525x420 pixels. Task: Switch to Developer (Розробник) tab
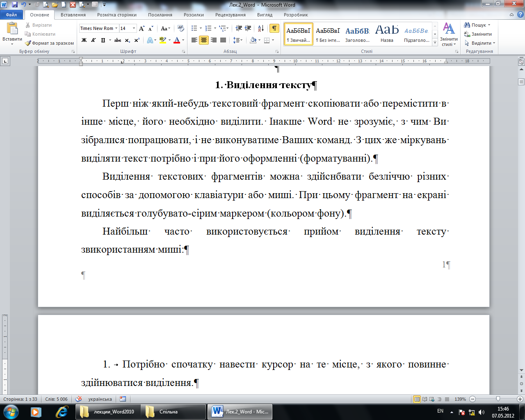point(296,15)
